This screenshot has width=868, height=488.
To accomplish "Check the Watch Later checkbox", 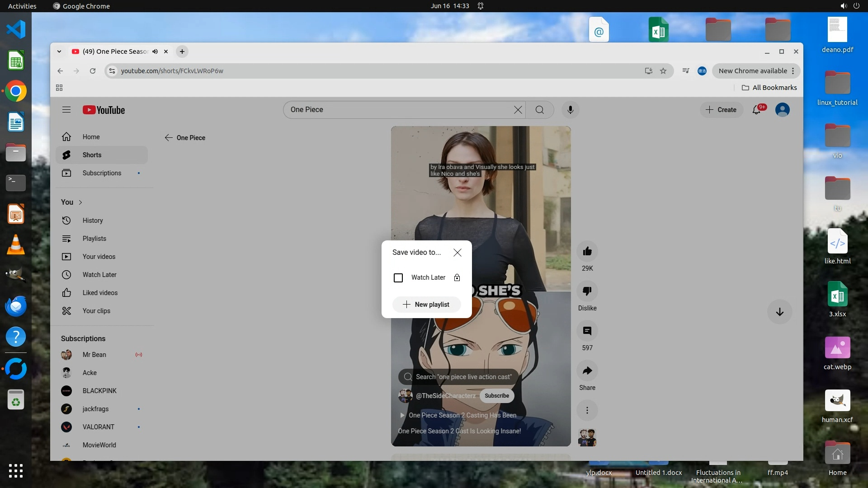I will 398,278.
